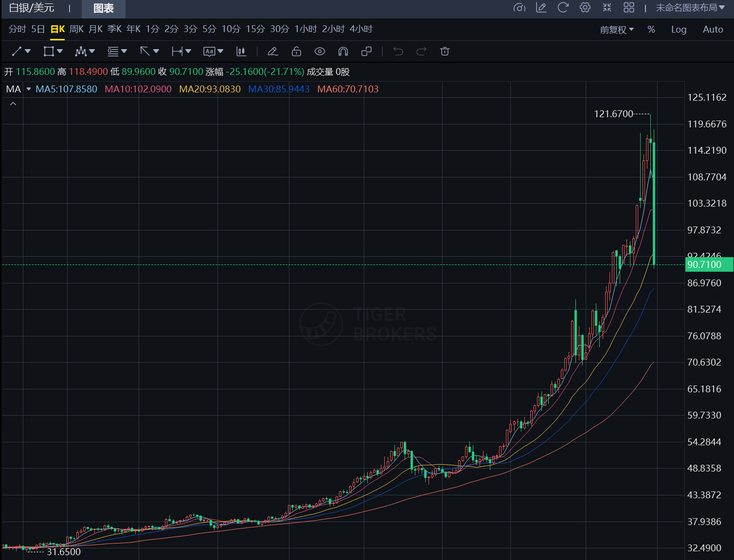This screenshot has width=734, height=560.
Task: Toggle Log scale for price axis
Action: tap(679, 30)
